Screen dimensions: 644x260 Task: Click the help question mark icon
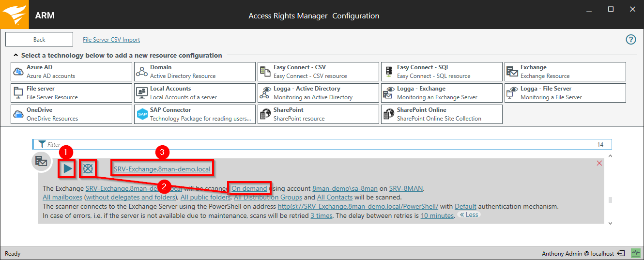point(630,40)
